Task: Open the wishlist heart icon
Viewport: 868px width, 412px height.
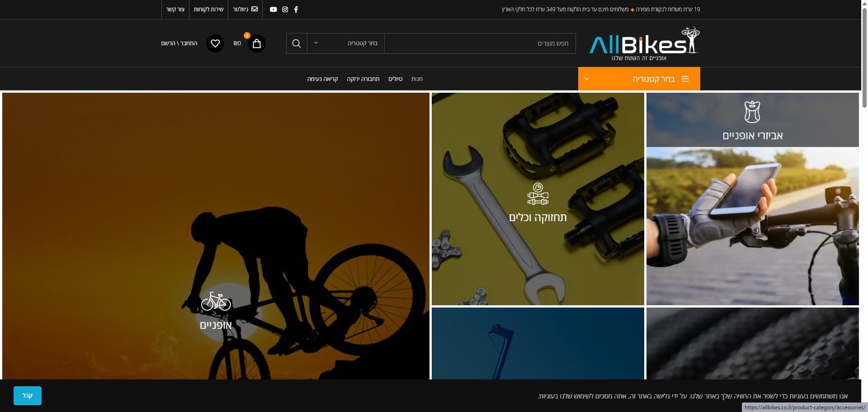Action: coord(215,43)
